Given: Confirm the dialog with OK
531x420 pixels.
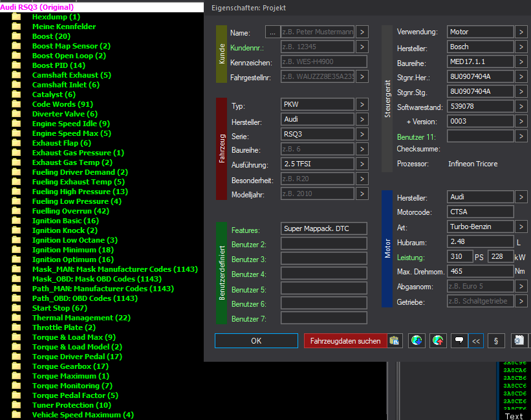Looking at the screenshot, I should click(256, 341).
